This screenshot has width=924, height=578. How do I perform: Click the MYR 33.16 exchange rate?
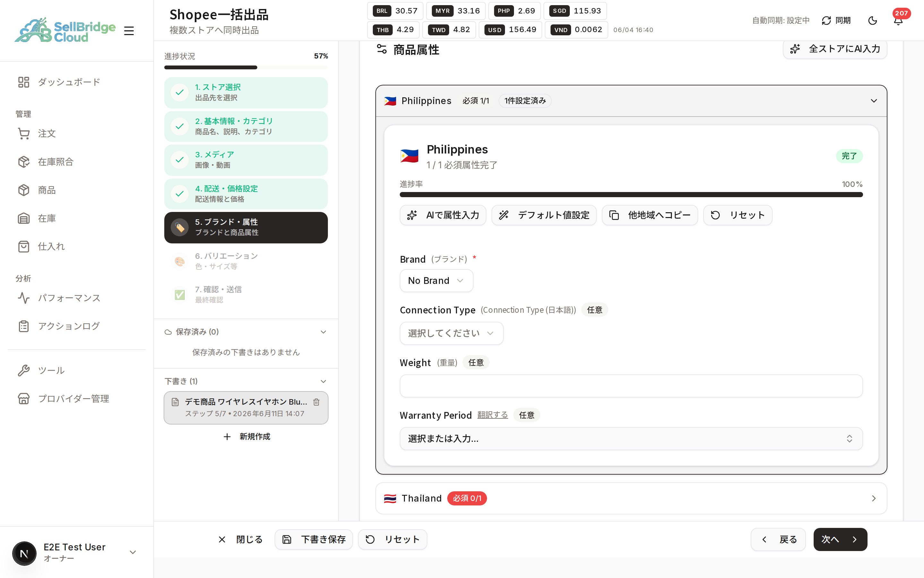coord(456,11)
